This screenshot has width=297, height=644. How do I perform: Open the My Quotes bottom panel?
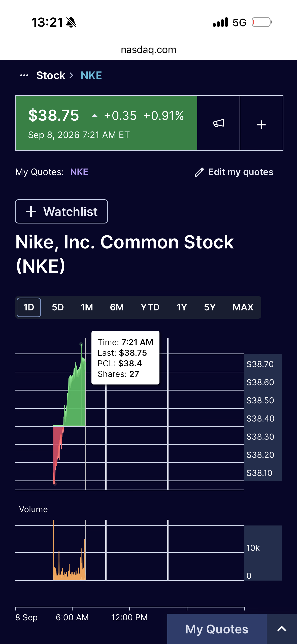pos(217,629)
